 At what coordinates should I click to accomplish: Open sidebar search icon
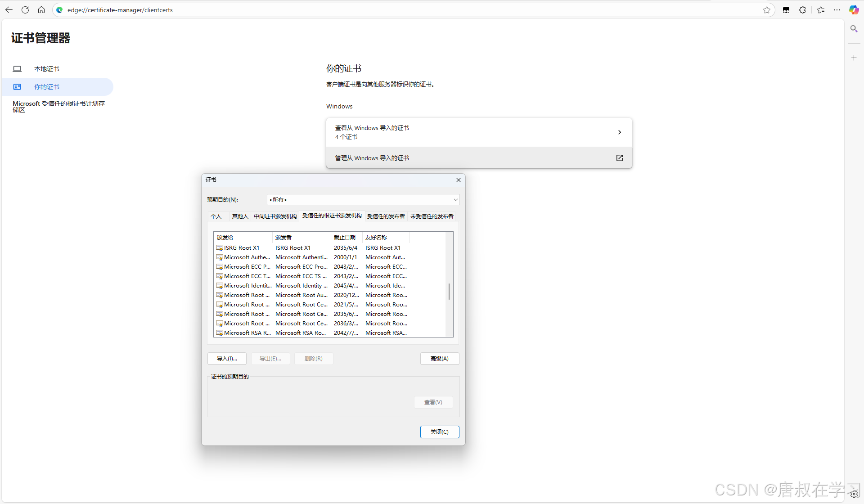point(854,29)
